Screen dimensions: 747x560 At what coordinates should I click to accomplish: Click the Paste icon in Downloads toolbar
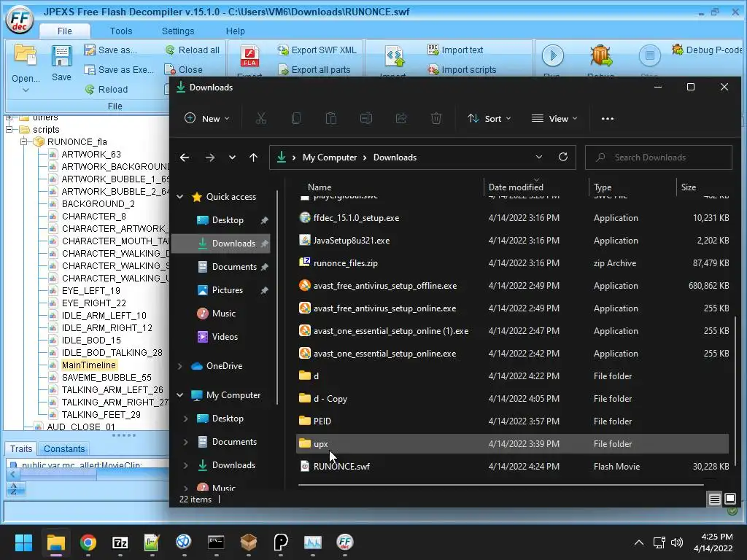331,118
